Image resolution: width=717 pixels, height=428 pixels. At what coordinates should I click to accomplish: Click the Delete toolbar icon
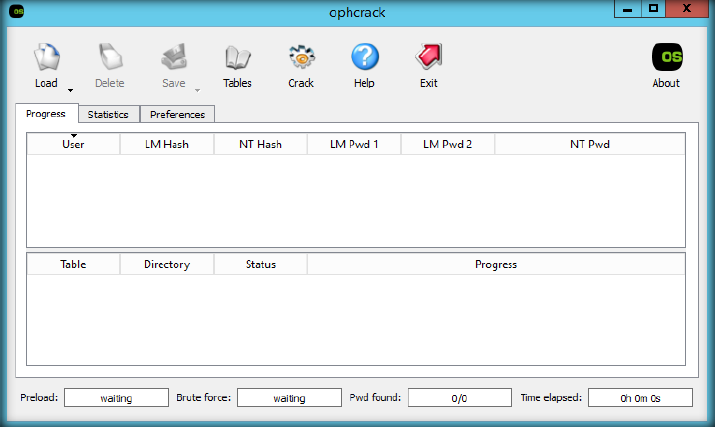coord(110,57)
